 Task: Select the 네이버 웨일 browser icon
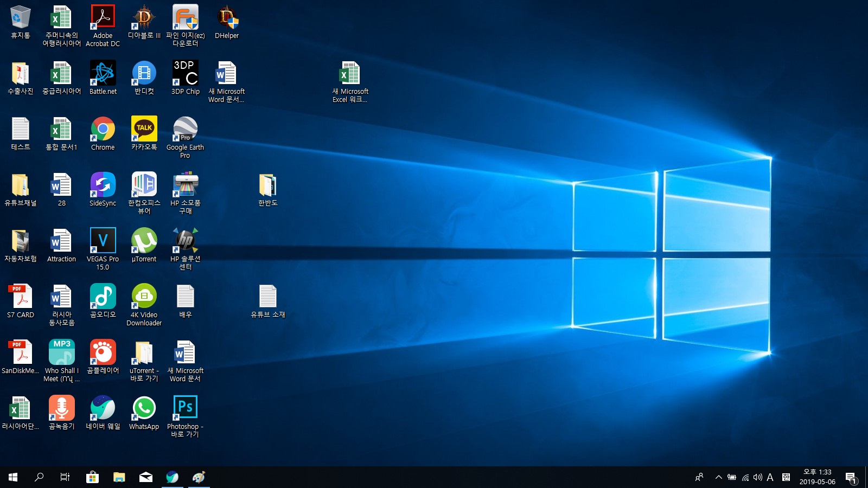pyautogui.click(x=103, y=413)
